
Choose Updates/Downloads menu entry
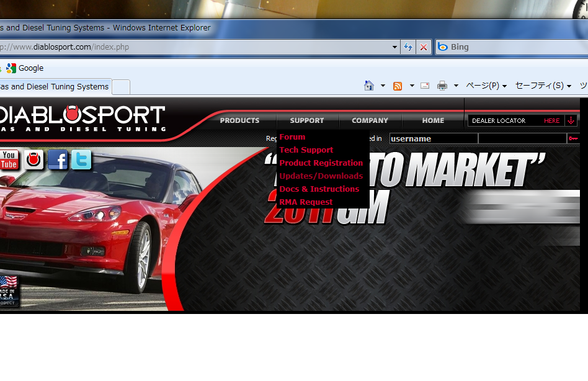(x=321, y=176)
